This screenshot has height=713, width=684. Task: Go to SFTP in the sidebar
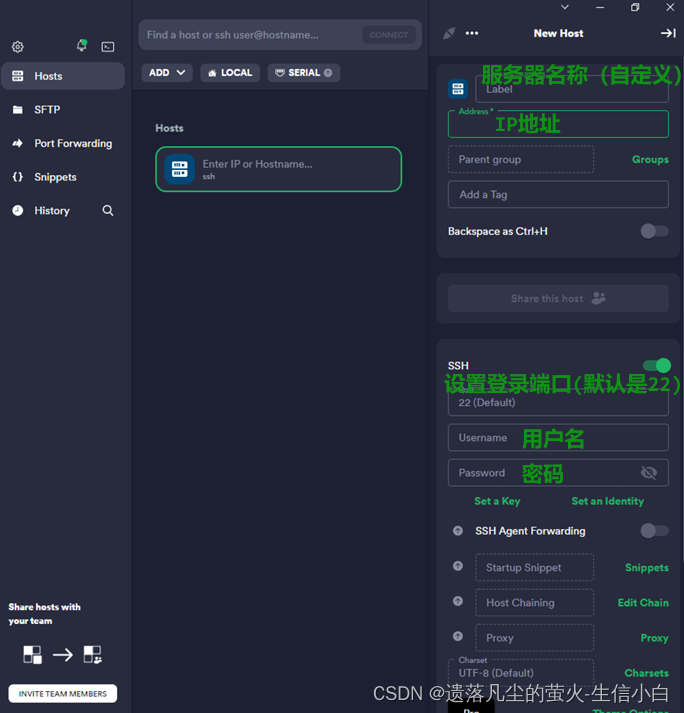[x=47, y=110]
